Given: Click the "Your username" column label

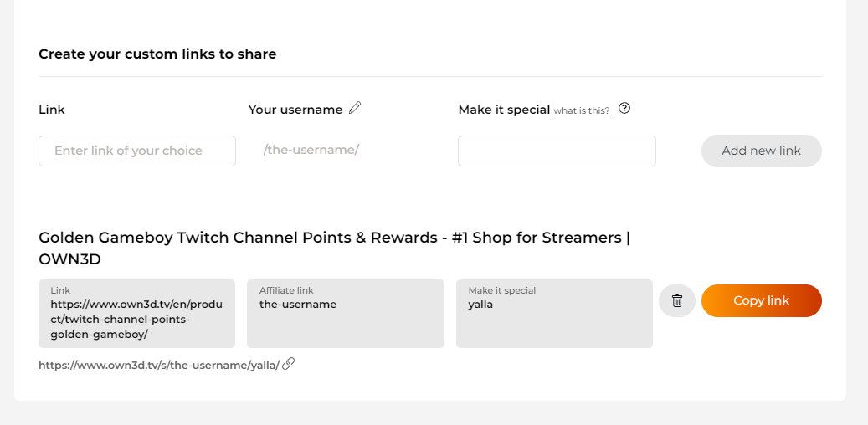Looking at the screenshot, I should pyautogui.click(x=295, y=110).
